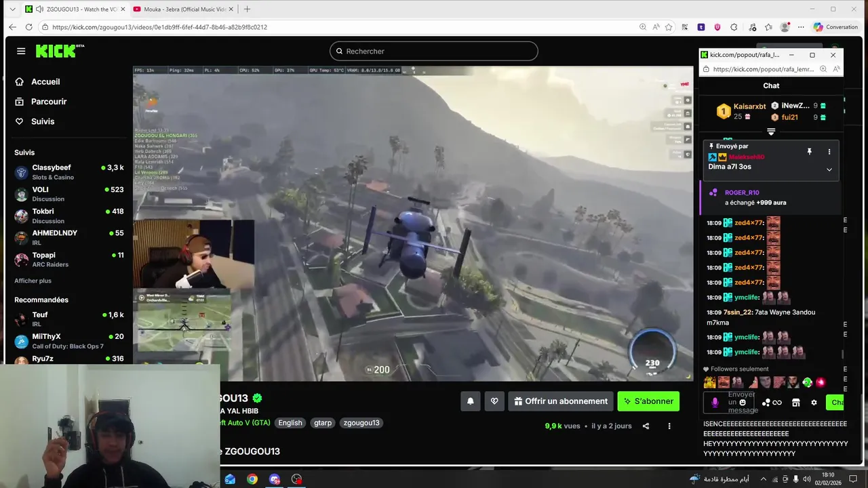
Task: Share the video with share icon
Action: click(x=646, y=426)
